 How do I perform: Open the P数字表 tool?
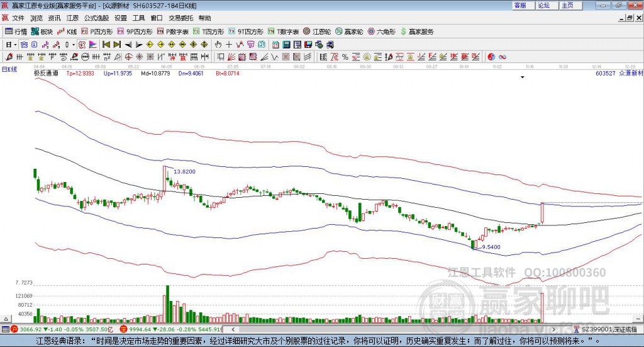tap(173, 31)
